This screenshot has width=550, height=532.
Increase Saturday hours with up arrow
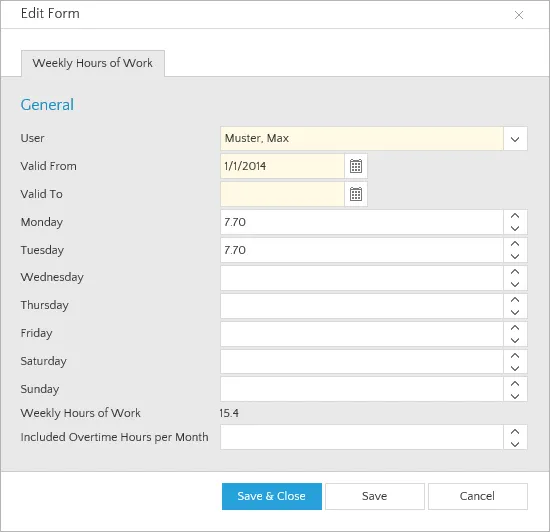pos(515,356)
